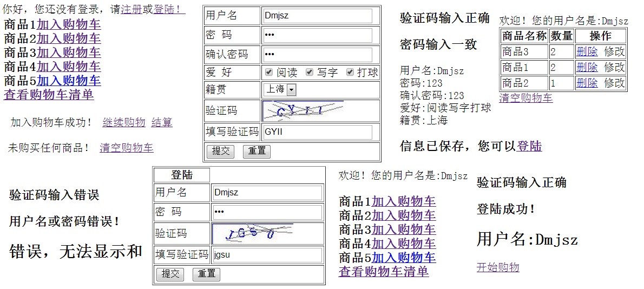Image resolution: width=644 pixels, height=289 pixels.
Task: Click the 注册 link at top
Action: point(132,9)
